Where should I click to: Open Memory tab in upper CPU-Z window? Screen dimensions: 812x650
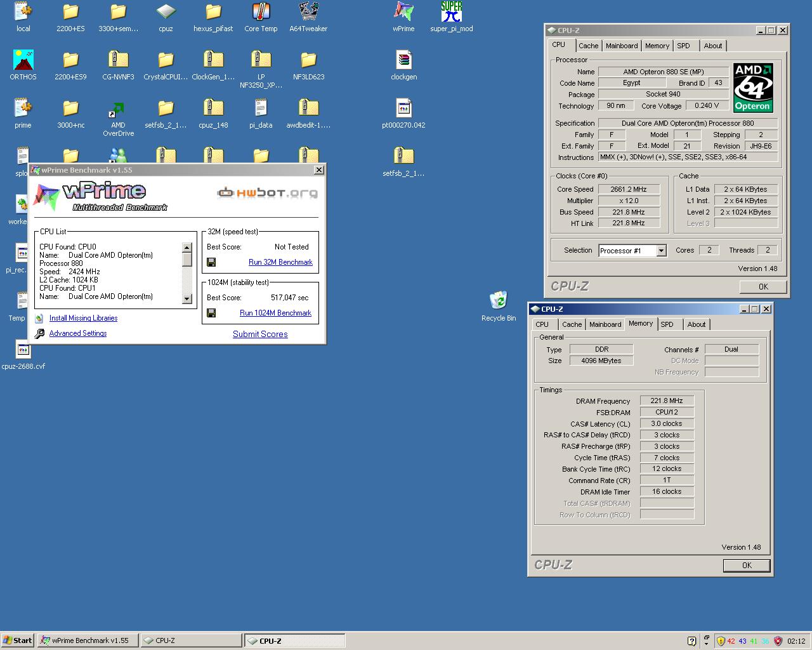pos(657,46)
